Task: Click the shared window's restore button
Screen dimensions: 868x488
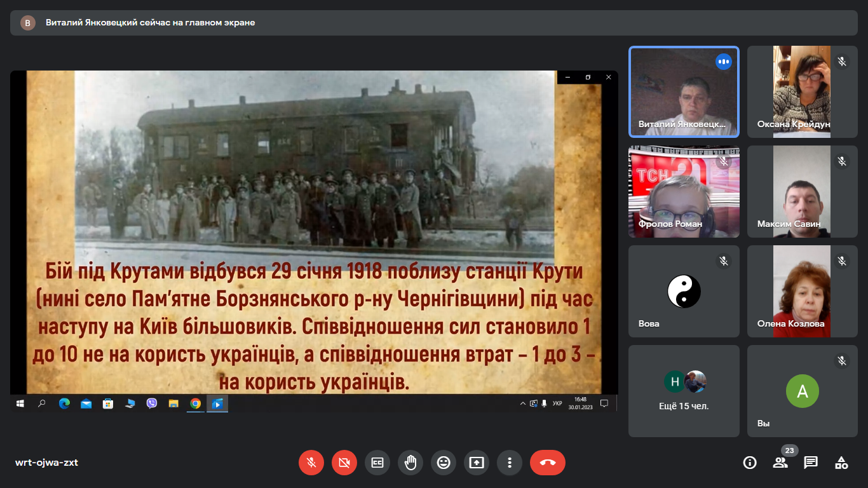Action: (x=588, y=77)
